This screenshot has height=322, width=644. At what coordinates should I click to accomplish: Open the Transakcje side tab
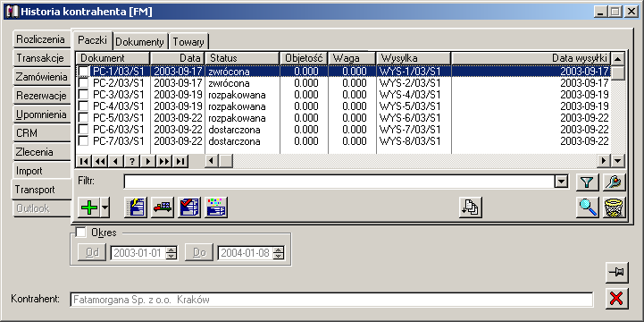point(41,58)
